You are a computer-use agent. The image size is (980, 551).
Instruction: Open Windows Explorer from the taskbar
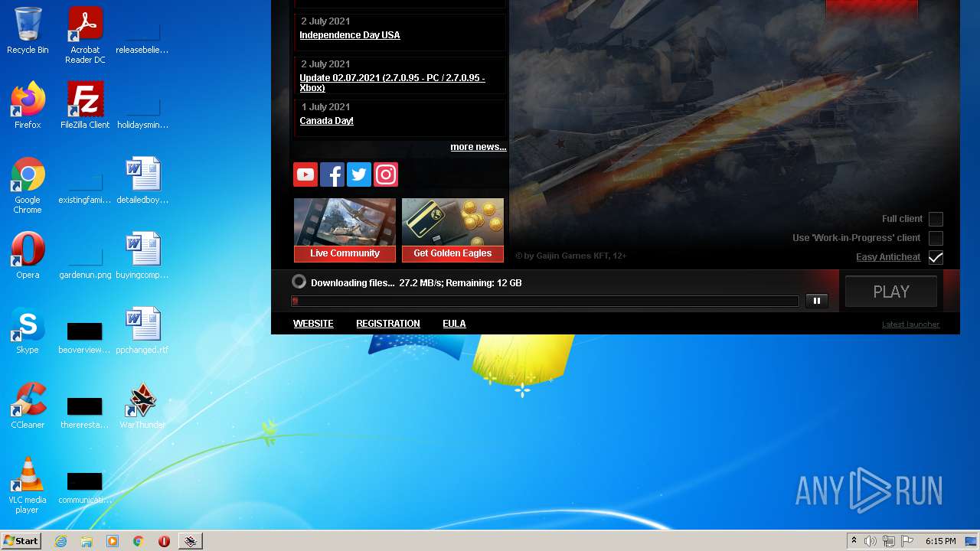pos(87,541)
